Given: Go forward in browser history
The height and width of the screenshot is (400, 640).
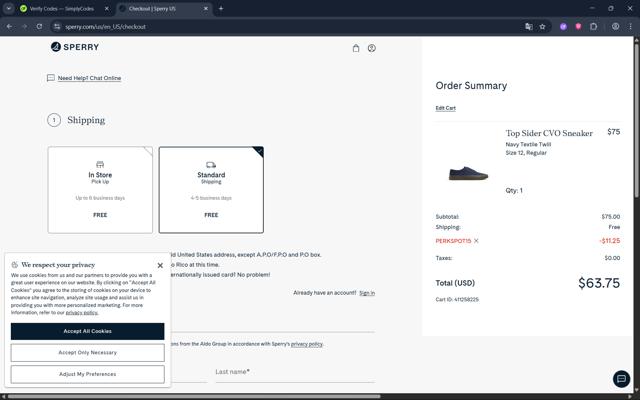Looking at the screenshot, I should tap(24, 27).
